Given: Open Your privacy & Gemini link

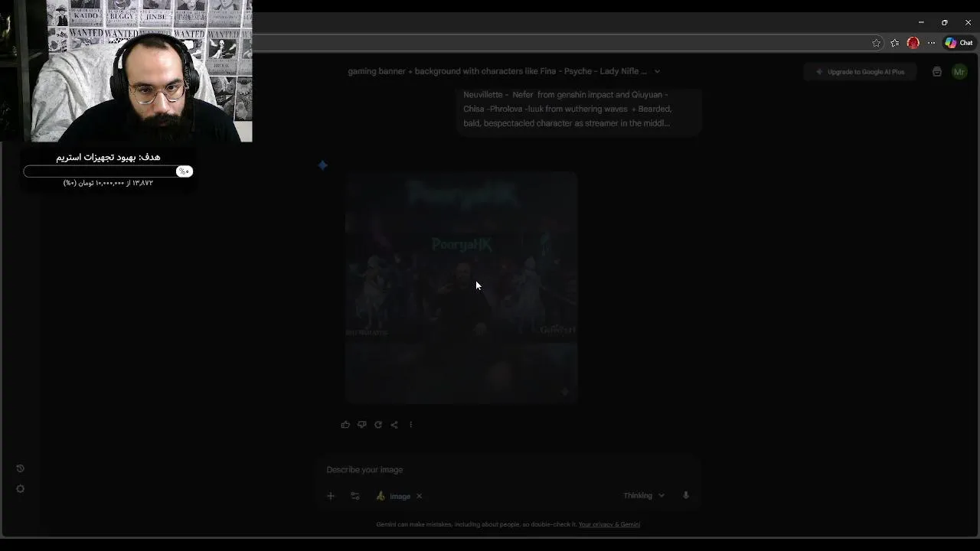Looking at the screenshot, I should click(x=609, y=525).
